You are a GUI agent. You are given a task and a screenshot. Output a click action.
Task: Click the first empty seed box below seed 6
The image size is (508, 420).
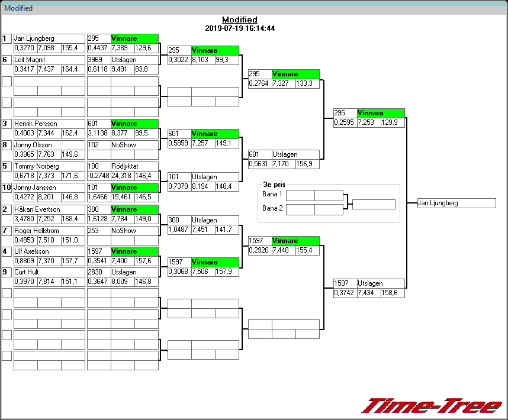(x=7, y=81)
